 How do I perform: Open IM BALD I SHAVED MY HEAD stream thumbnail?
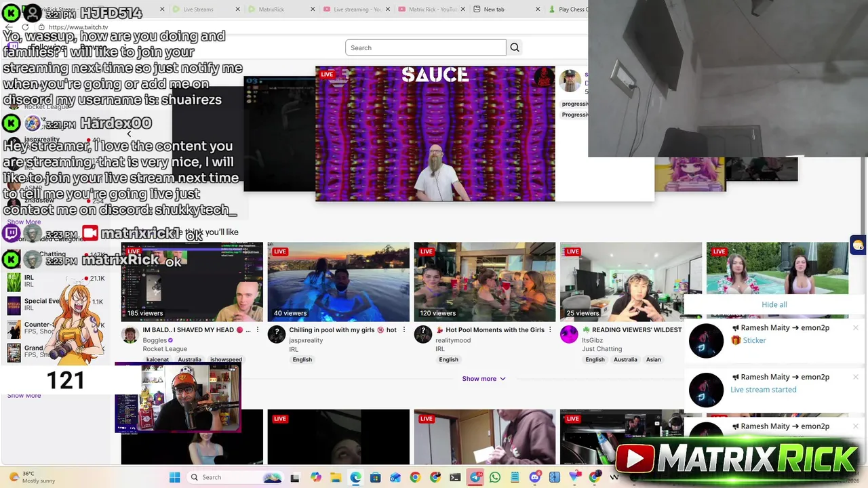coord(192,282)
